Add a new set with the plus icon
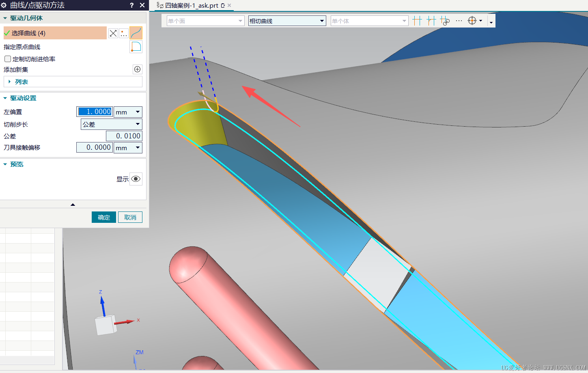Screen dimensions: 588x373 click(138, 69)
